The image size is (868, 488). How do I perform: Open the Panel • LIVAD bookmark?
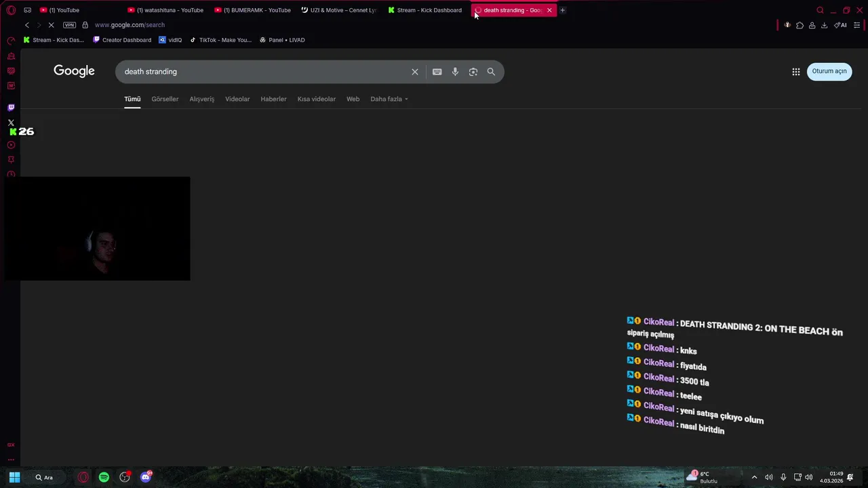tap(282, 40)
